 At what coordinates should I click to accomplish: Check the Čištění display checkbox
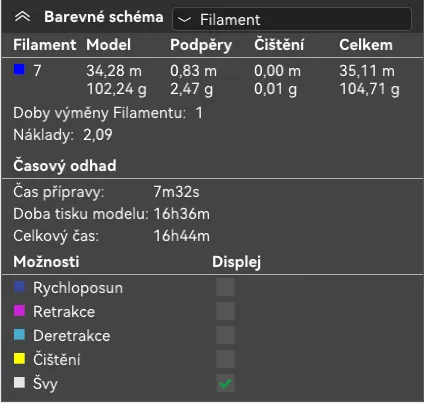click(225, 359)
